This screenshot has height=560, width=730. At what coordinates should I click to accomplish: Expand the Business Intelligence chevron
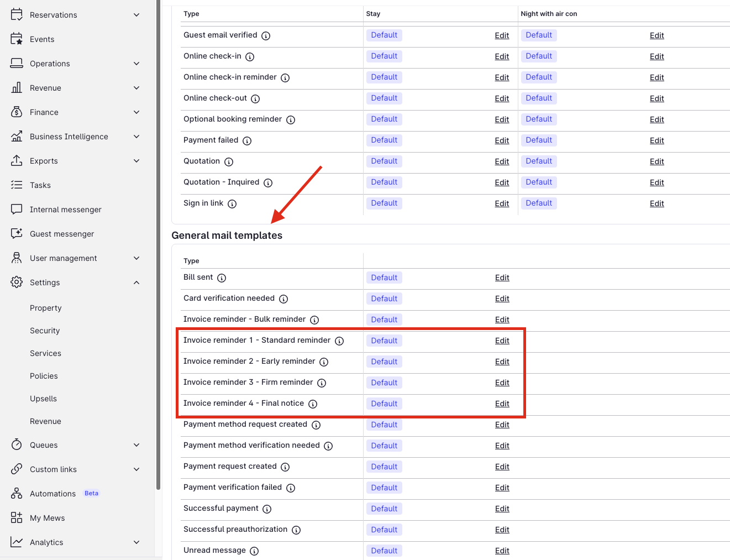coord(136,136)
